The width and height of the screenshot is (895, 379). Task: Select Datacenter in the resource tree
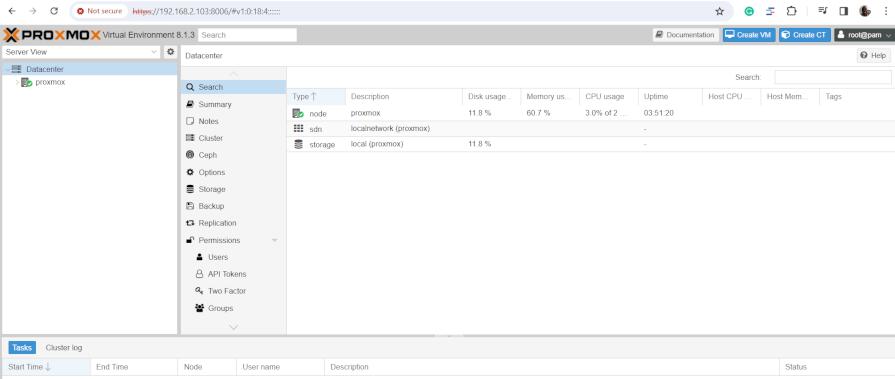[45, 69]
